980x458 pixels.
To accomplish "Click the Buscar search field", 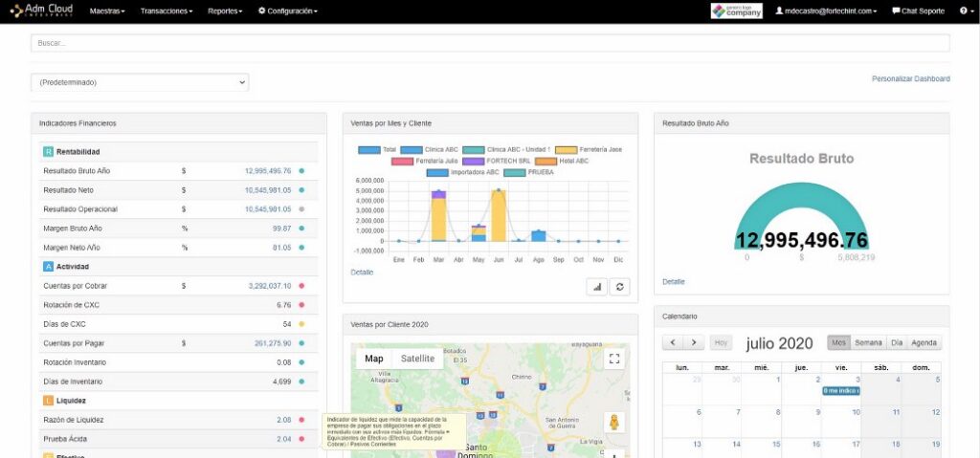I will tap(490, 43).
